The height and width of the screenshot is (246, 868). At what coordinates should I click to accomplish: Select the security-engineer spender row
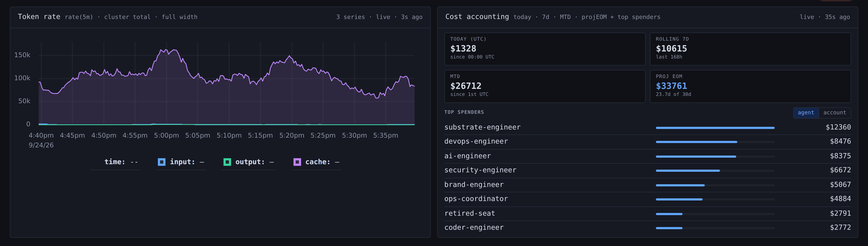(x=647, y=170)
